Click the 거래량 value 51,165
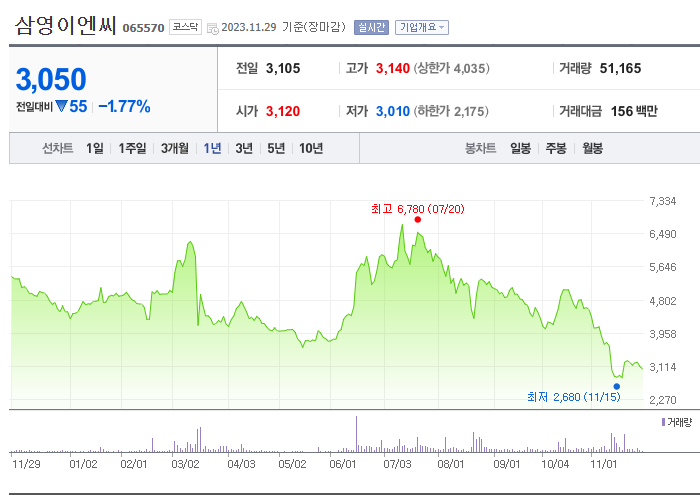Screen dimensions: 700x495 coord(620,68)
